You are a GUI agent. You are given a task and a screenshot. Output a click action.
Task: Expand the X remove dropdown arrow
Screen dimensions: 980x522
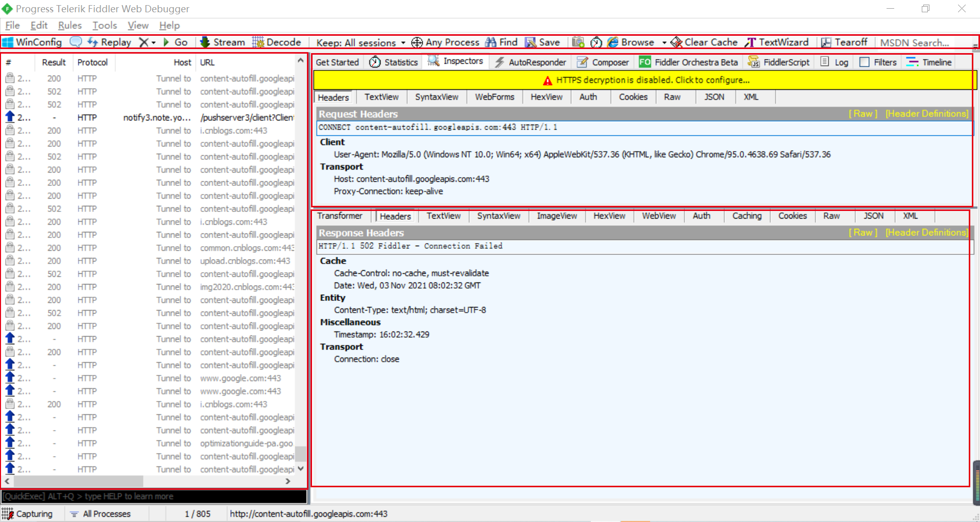[153, 43]
